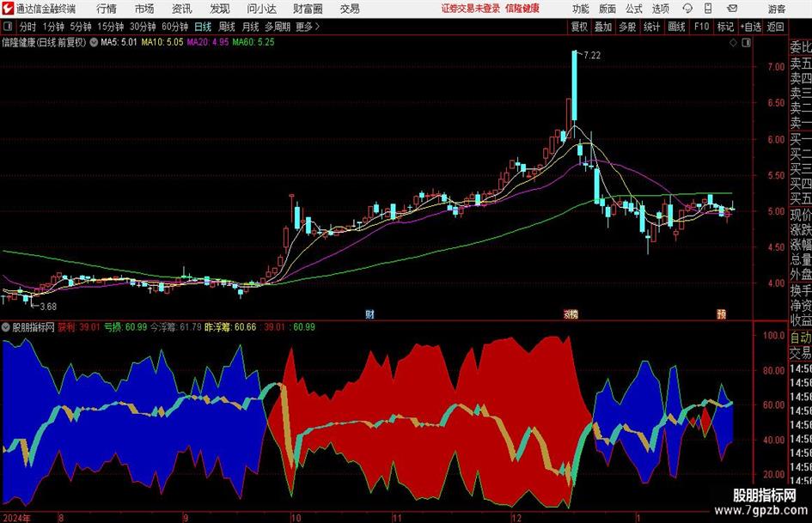The width and height of the screenshot is (812, 523).
Task: Open the 问小达 menu
Action: (x=261, y=9)
